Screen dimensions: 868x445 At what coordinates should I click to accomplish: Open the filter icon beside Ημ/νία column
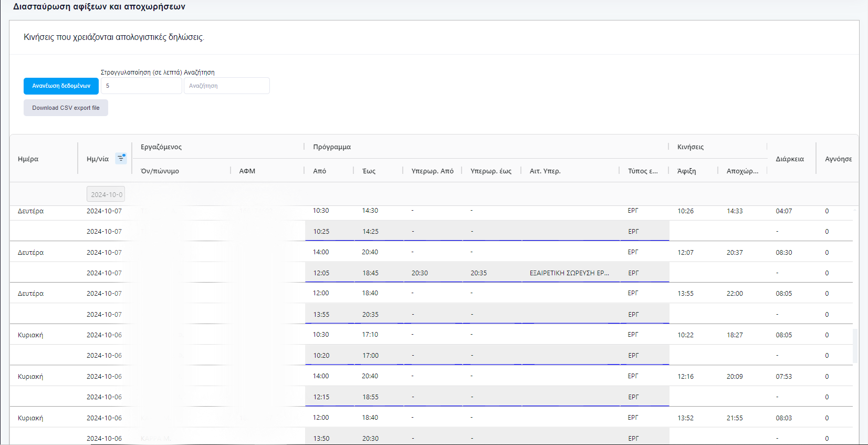point(121,158)
